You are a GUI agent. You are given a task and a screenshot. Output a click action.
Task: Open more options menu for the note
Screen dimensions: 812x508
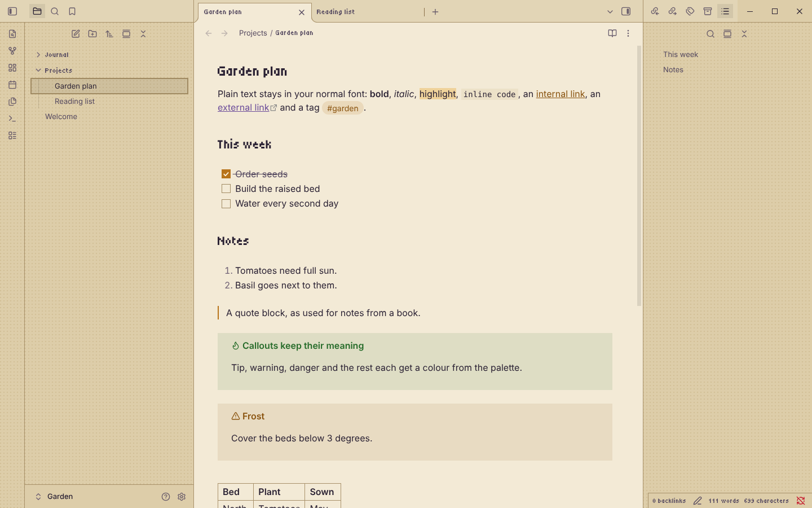point(628,33)
